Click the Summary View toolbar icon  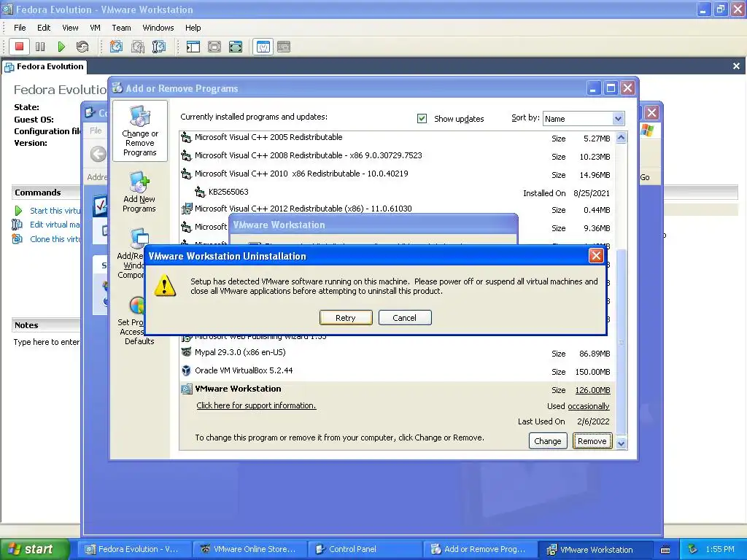pyautogui.click(x=263, y=47)
